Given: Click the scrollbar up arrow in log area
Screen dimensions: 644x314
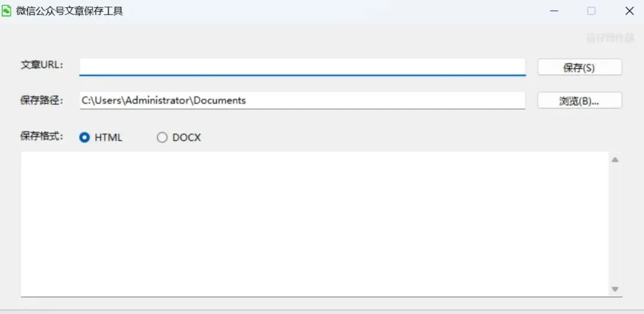Looking at the screenshot, I should (x=615, y=160).
